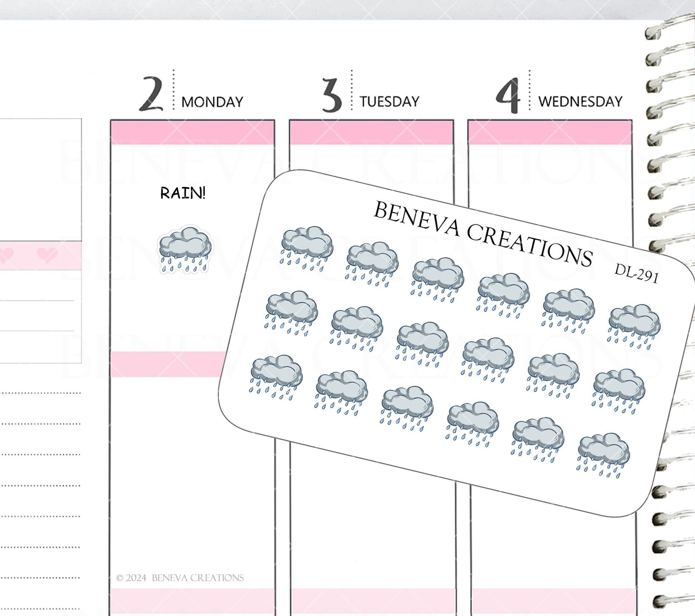
Task: Click the pink top band in Monday column
Action: [192, 133]
